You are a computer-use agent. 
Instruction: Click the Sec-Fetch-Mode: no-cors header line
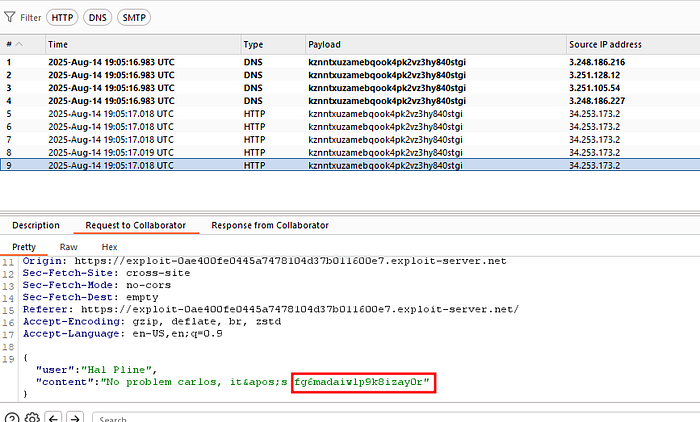pos(97,285)
